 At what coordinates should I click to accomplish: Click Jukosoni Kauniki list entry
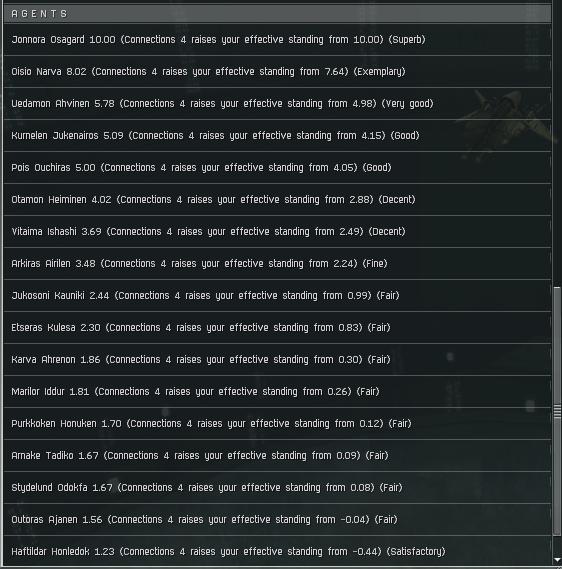(x=278, y=295)
